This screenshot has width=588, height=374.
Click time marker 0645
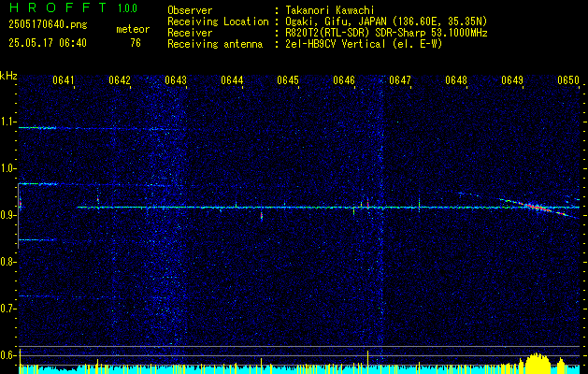[x=288, y=80]
